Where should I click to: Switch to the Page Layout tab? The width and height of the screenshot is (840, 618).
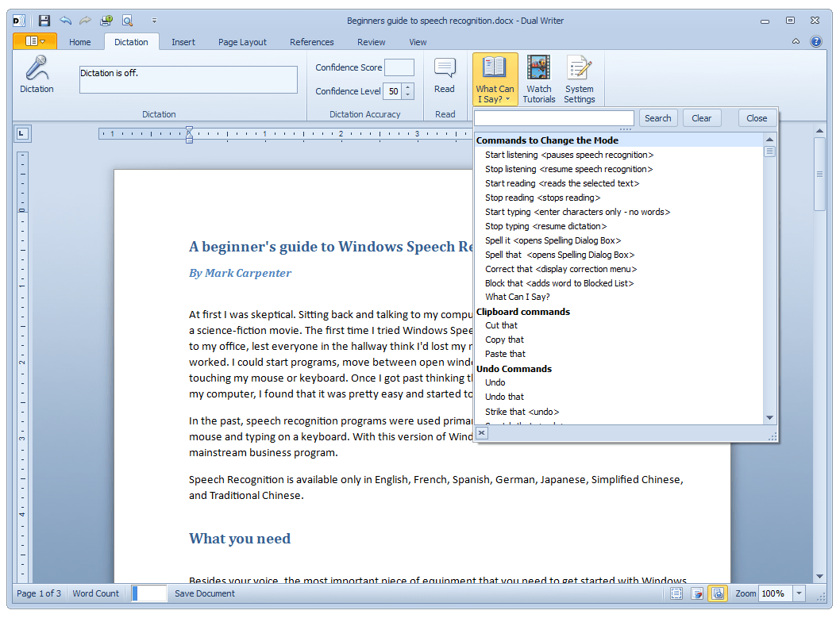242,42
